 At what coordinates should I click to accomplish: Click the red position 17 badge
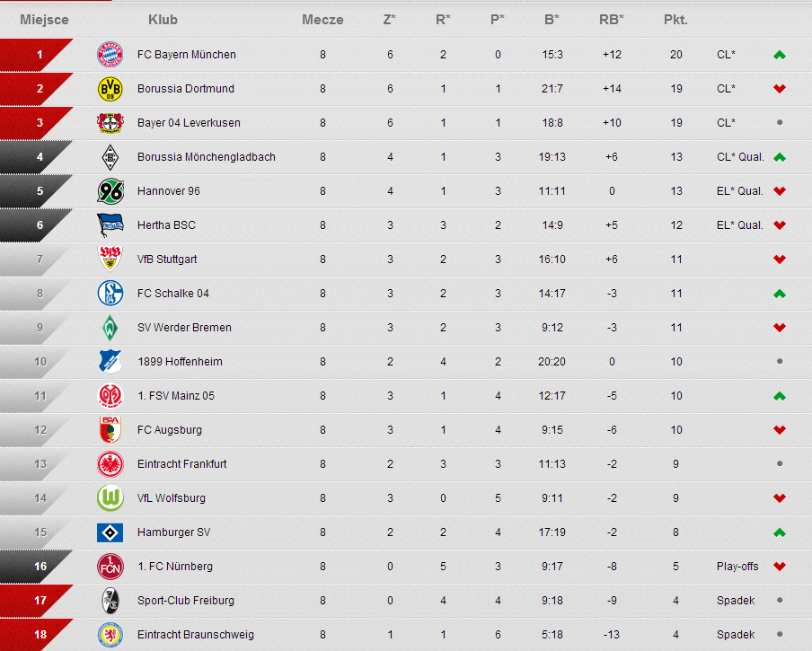[x=36, y=601]
